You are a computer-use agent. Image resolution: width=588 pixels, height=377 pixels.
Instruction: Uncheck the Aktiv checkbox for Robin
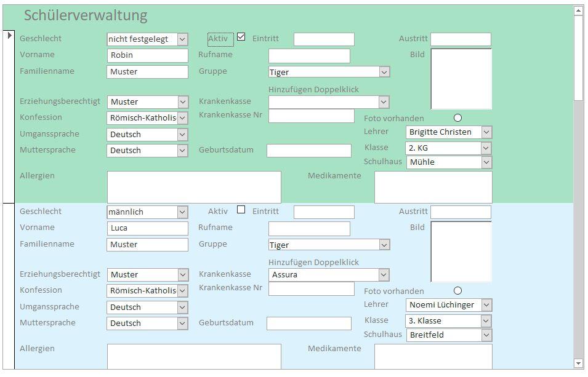click(x=241, y=37)
